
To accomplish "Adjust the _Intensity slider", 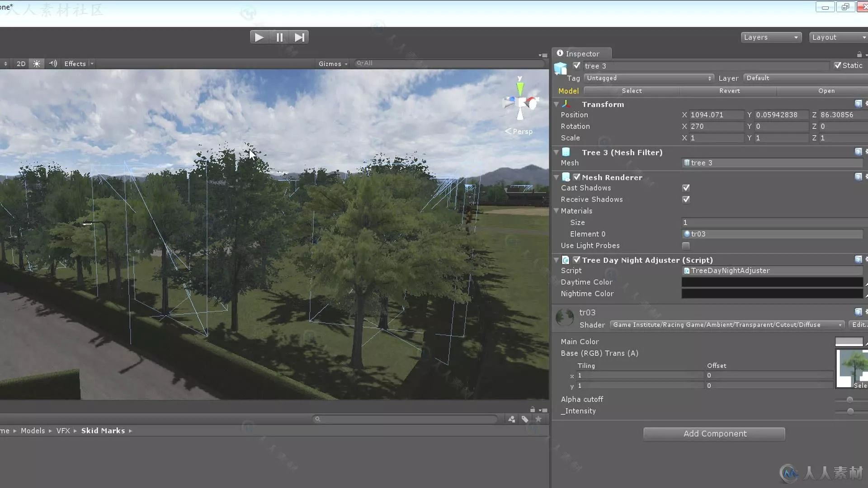I will [850, 411].
